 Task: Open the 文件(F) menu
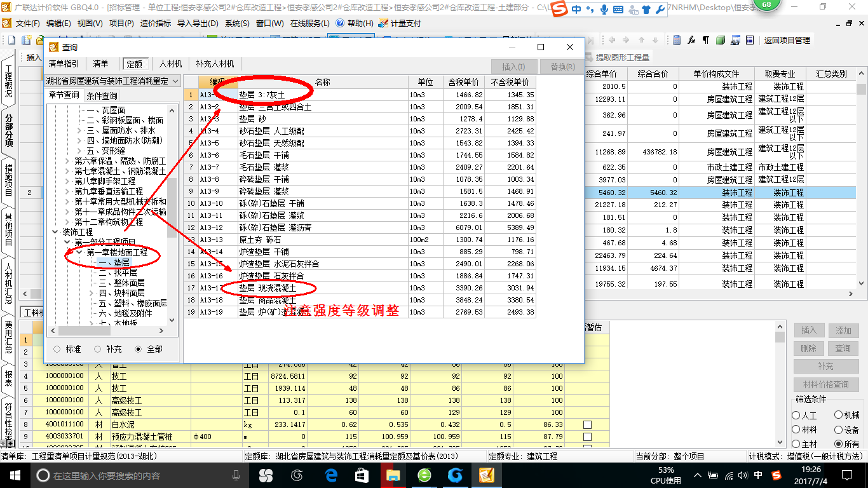[27, 23]
